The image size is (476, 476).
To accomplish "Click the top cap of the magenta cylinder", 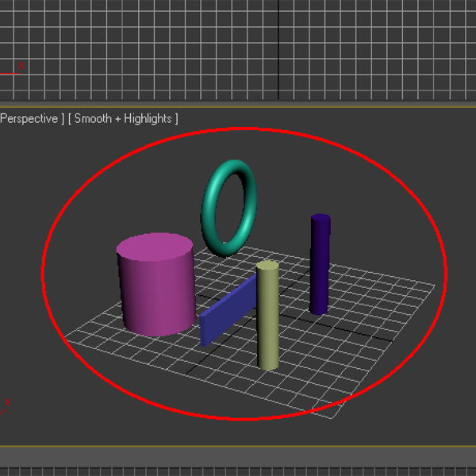I will pos(155,247).
